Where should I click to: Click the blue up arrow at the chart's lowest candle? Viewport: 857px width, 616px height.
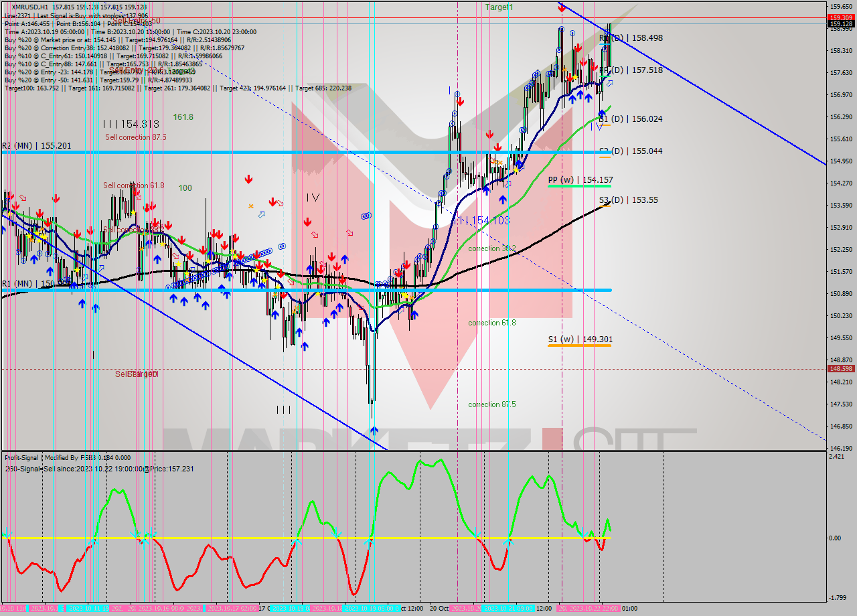tap(373, 431)
